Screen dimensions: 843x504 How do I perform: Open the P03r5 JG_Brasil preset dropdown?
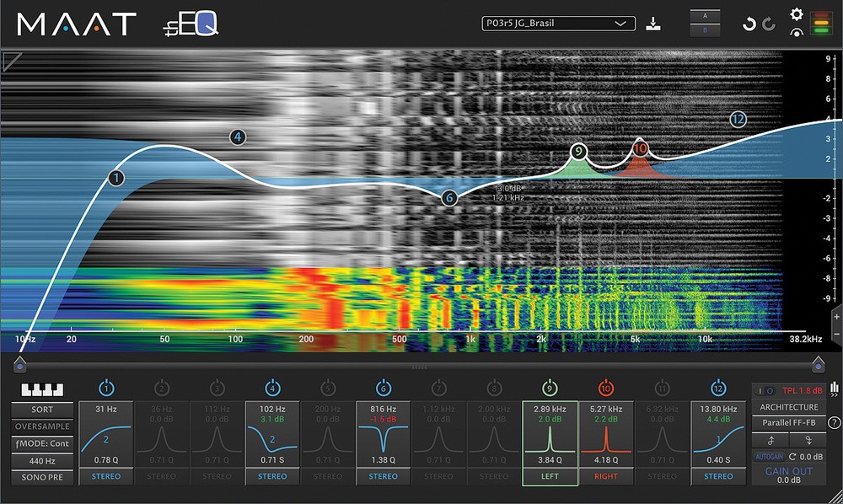coord(559,24)
